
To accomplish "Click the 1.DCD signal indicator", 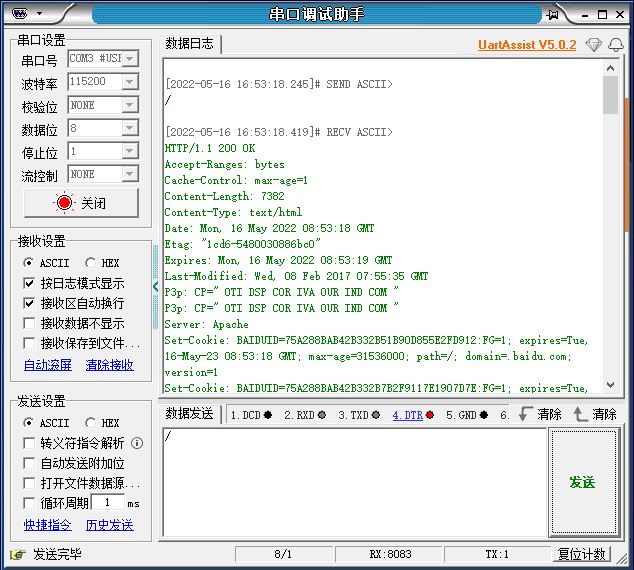I will (x=251, y=415).
